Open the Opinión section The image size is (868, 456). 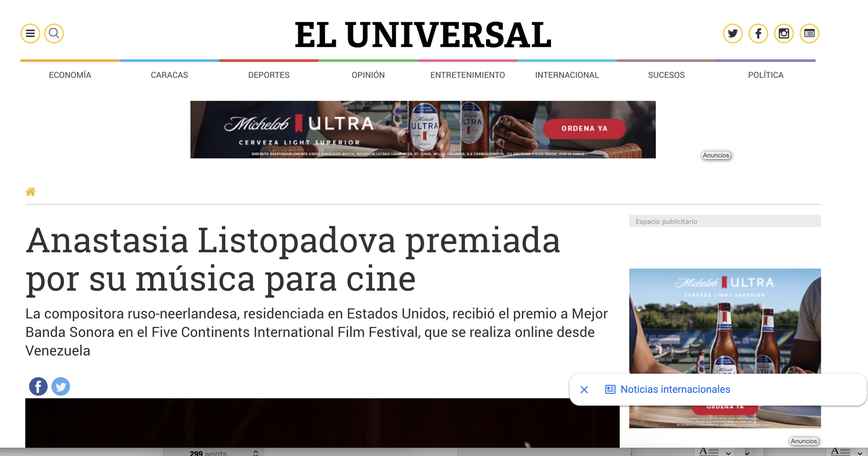coord(368,75)
